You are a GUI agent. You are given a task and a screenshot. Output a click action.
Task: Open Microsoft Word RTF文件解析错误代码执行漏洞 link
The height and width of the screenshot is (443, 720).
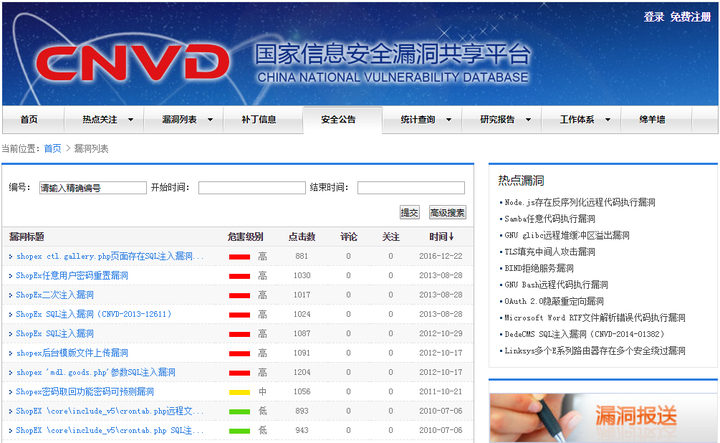[x=595, y=318]
